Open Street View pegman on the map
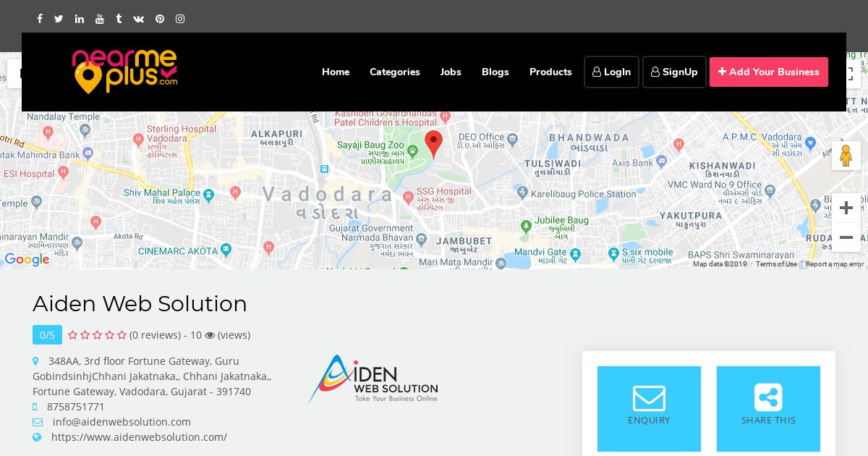Screen dimensions: 868x456 846,156
